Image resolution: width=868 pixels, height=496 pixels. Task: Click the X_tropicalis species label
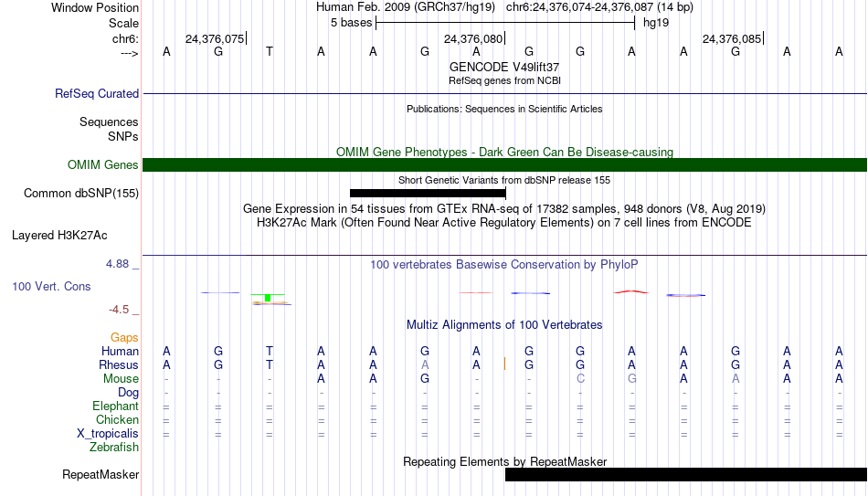[x=108, y=434]
